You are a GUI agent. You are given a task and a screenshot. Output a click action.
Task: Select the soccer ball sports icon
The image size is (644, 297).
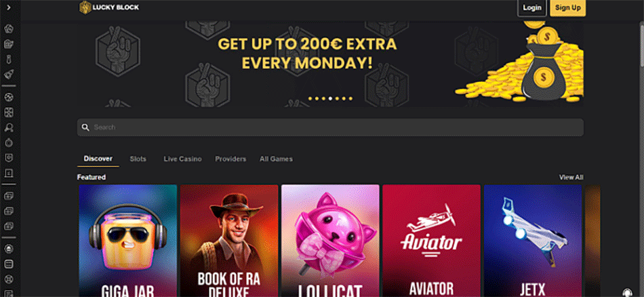(9, 98)
